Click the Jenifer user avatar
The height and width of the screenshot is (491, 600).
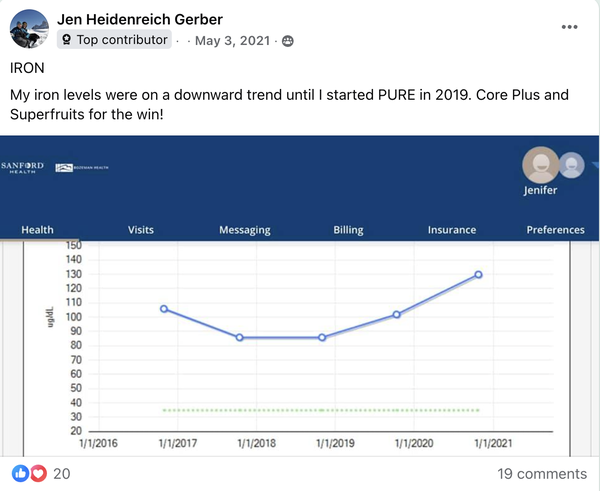(541, 165)
